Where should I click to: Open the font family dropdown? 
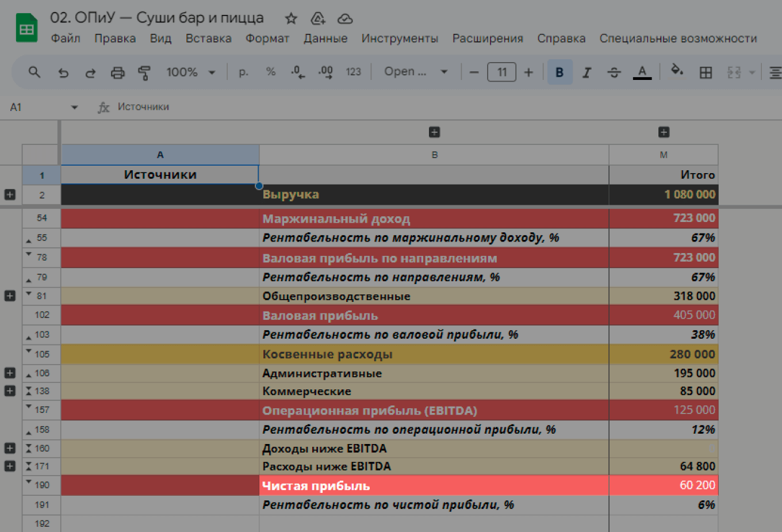point(415,72)
